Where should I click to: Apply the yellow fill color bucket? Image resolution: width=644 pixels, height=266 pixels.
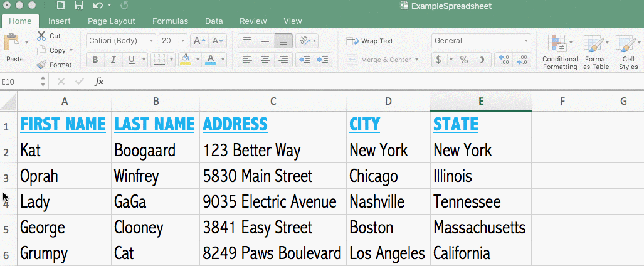(x=186, y=60)
